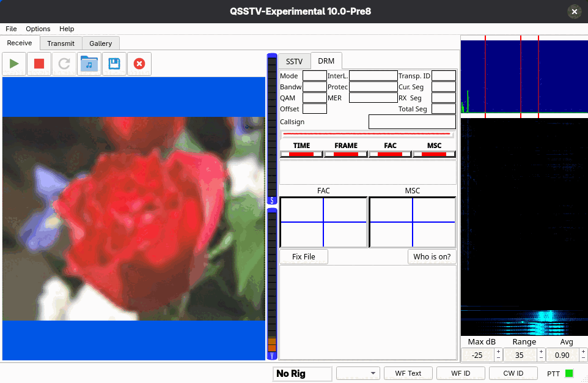Click the MSC sync status bar
The image size is (588, 383).
434,154
